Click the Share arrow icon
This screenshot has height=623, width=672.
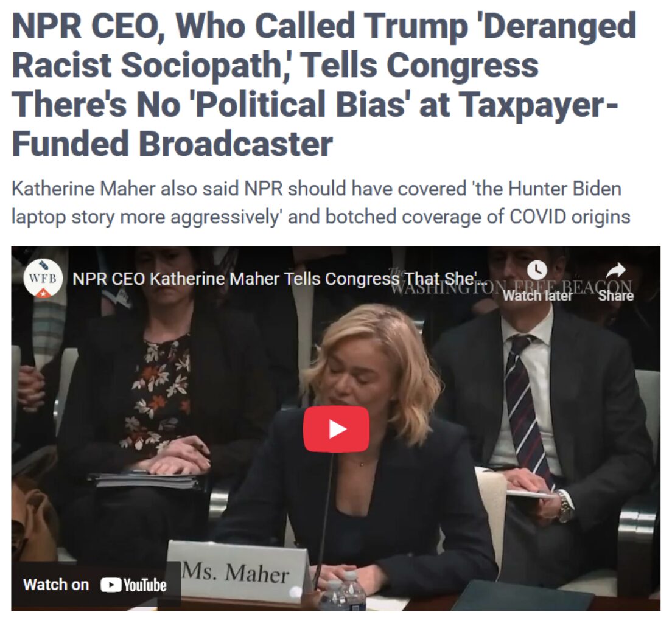[x=616, y=270]
